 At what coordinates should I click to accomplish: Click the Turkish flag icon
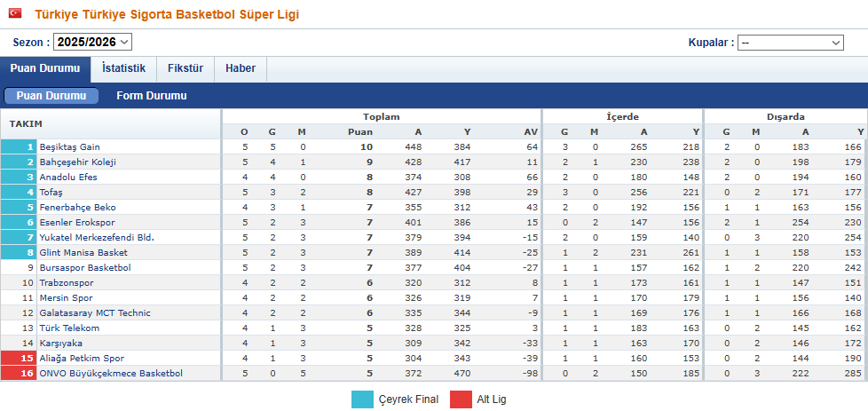point(15,13)
